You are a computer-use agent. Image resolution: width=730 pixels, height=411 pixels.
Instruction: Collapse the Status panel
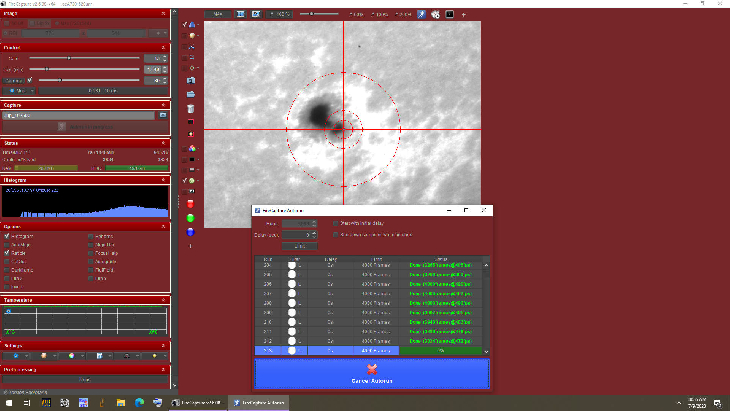pos(163,142)
